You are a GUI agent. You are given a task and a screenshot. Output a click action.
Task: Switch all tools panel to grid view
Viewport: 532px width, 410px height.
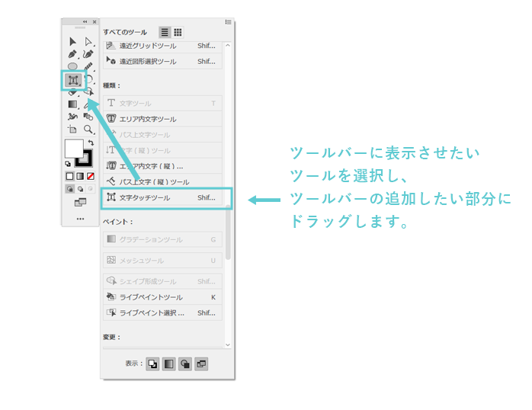click(178, 32)
